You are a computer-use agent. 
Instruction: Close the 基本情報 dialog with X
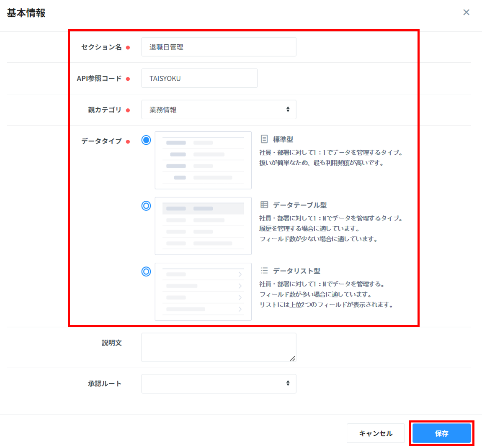tap(466, 13)
